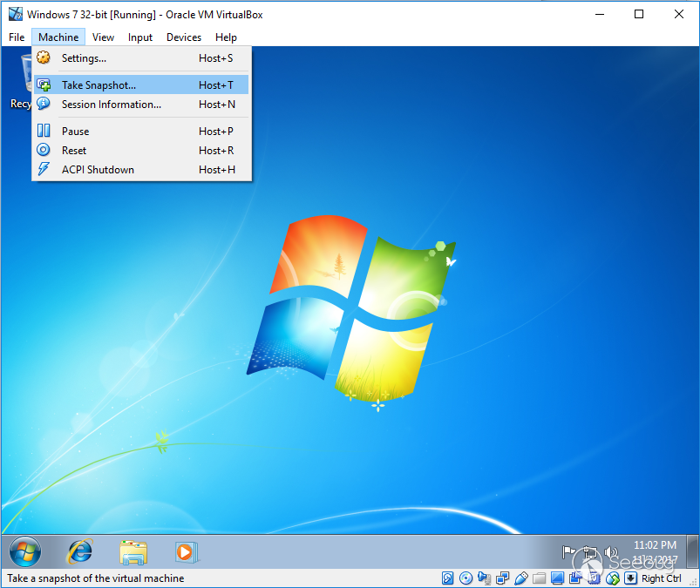Screen dimensions: 700x588
Task: Expand the Input menu
Action: click(139, 37)
